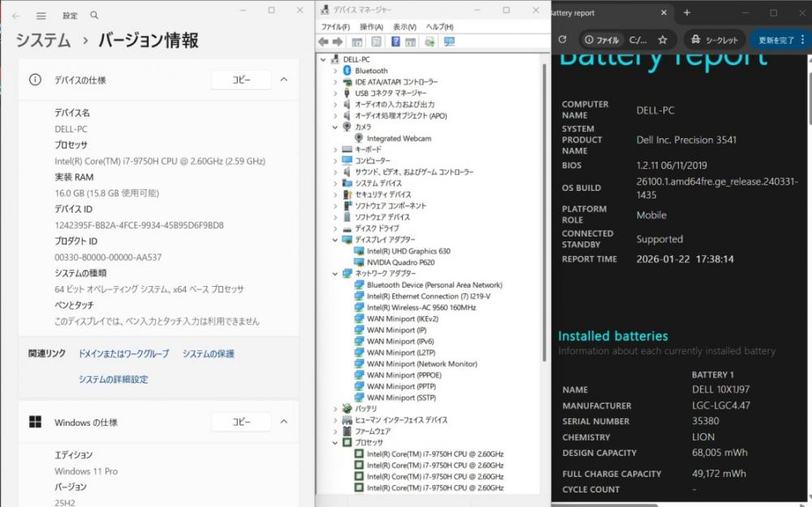
Task: Click the device ID value 1242395F-BB2A-4FCE-9934-45B95D6F9BD8
Action: click(140, 226)
